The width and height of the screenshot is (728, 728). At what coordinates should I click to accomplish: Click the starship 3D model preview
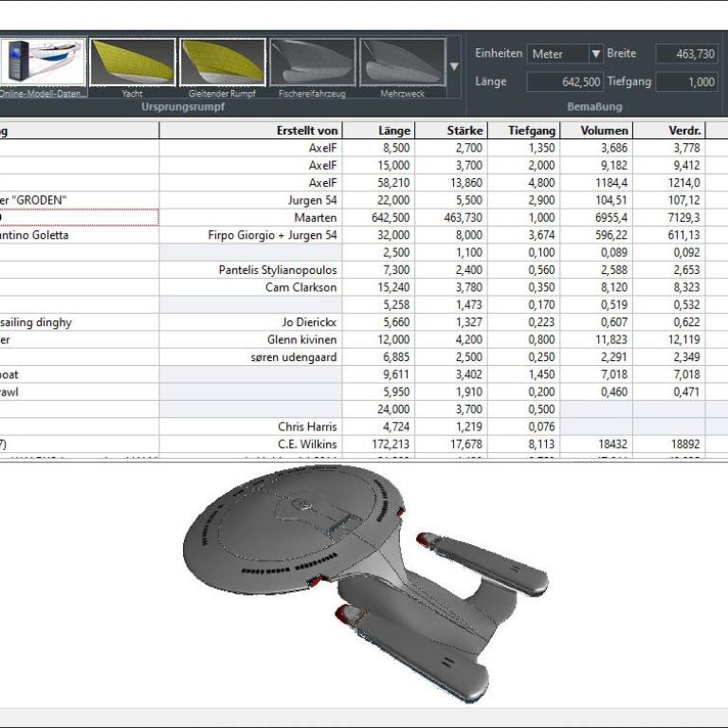coord(366,583)
